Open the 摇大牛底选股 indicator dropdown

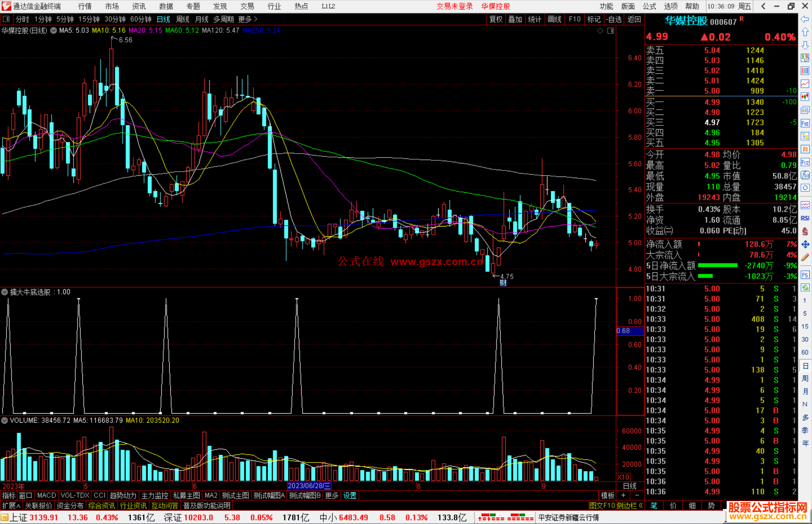tap(5, 292)
